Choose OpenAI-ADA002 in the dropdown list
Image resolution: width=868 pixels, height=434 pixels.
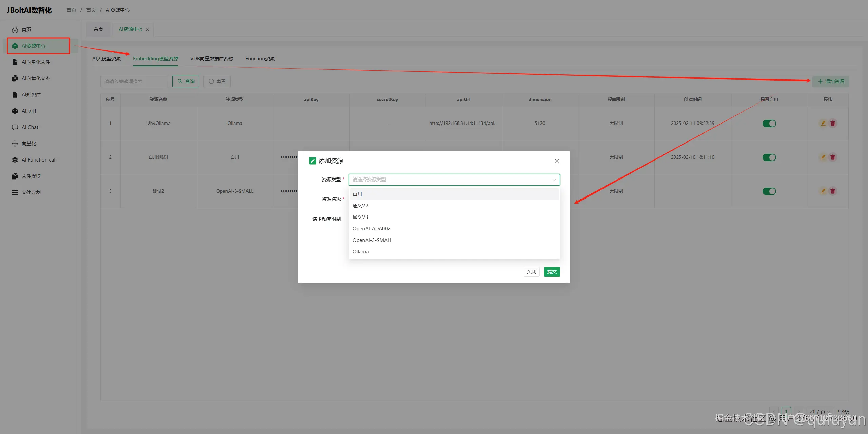click(x=371, y=229)
